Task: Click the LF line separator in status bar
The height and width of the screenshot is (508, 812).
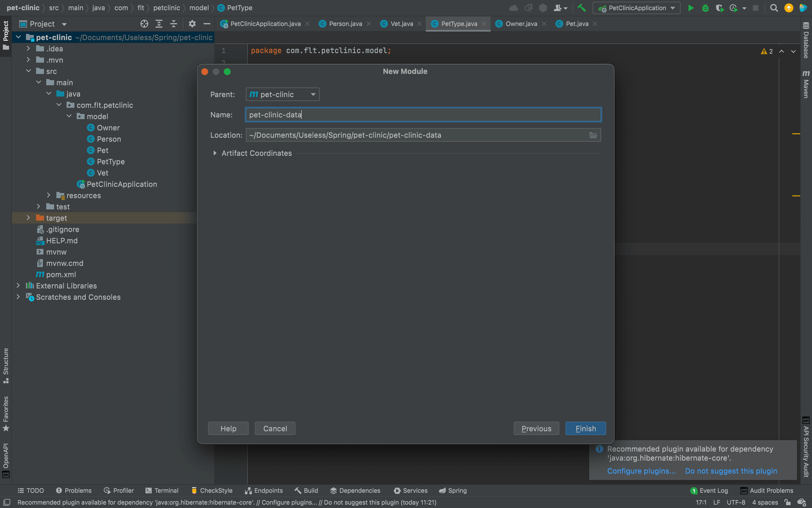Action: pyautogui.click(x=716, y=502)
